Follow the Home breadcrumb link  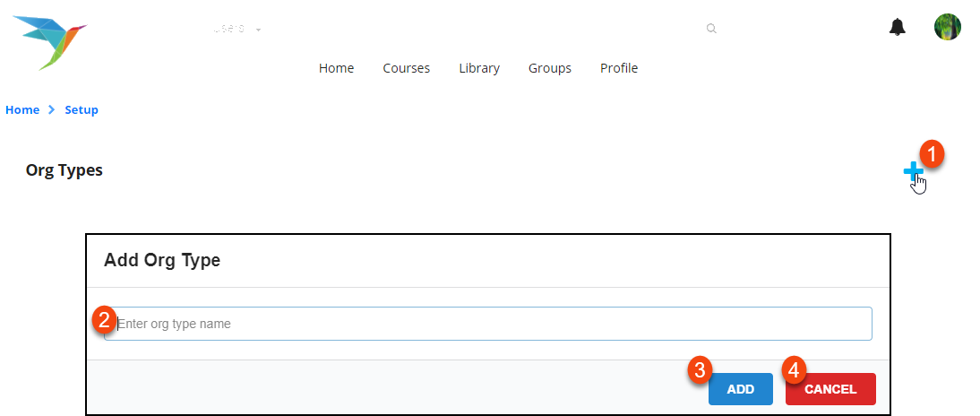(22, 110)
